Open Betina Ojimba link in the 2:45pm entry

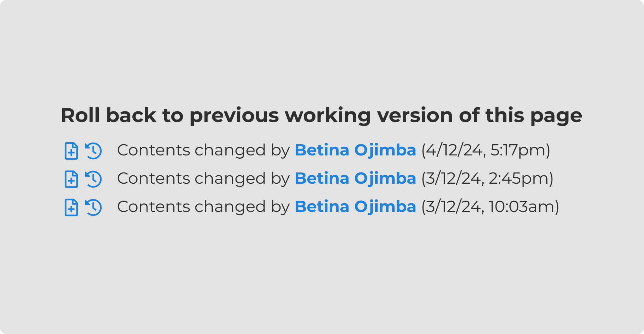[355, 178]
